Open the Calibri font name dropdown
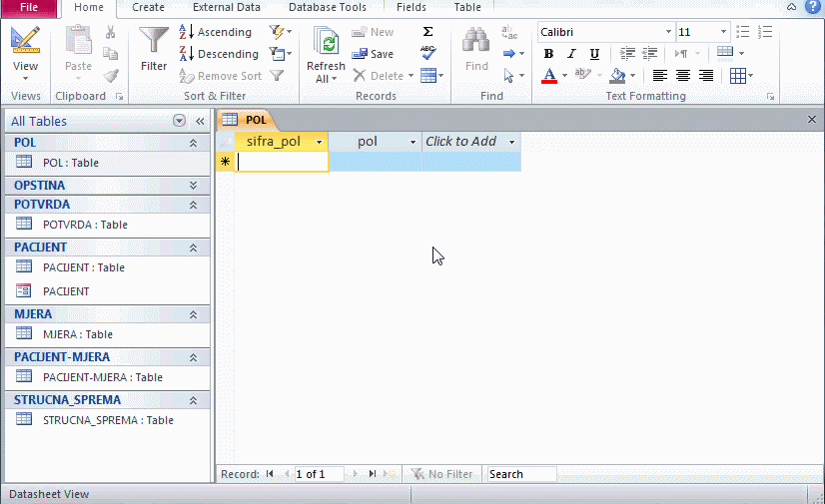This screenshot has height=504, width=825. [666, 32]
